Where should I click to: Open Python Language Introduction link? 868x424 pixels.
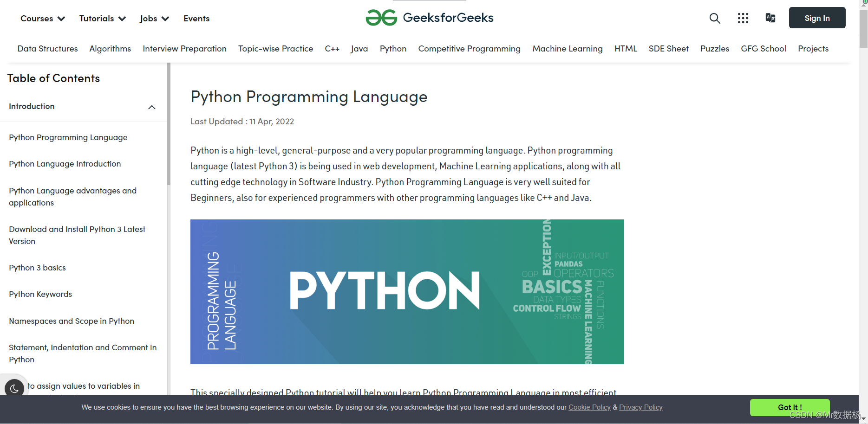[x=65, y=164]
